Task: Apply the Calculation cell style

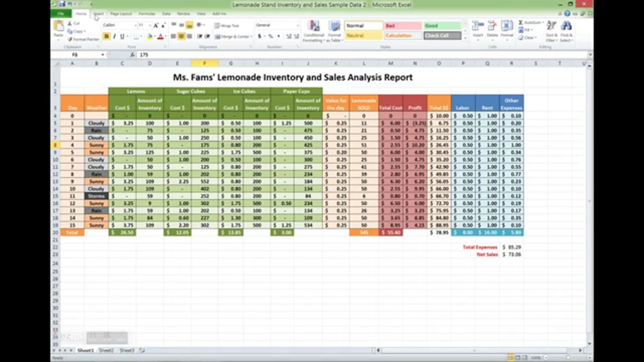Action: coord(403,35)
